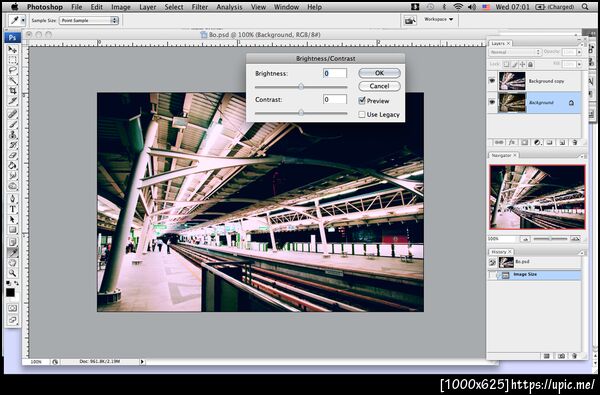Select the Paint Bucket tool
Screen dimensions: 600x395
coord(12,166)
